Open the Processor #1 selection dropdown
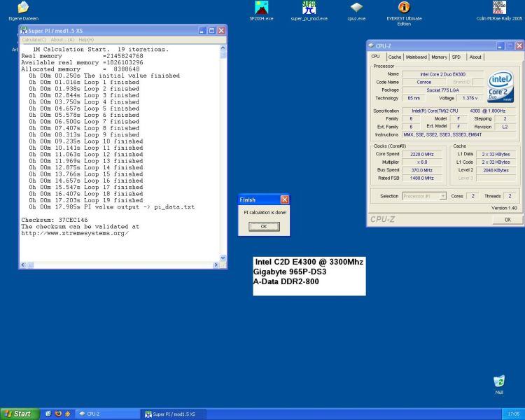The height and width of the screenshot is (420, 525). point(424,196)
